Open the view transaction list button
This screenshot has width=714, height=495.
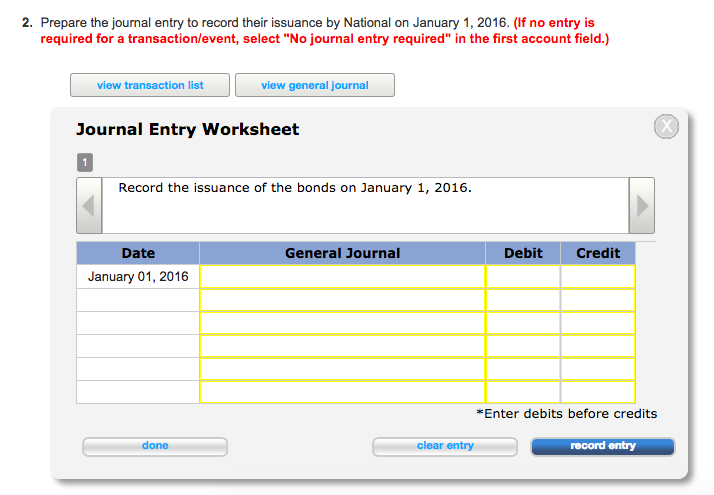pyautogui.click(x=150, y=85)
